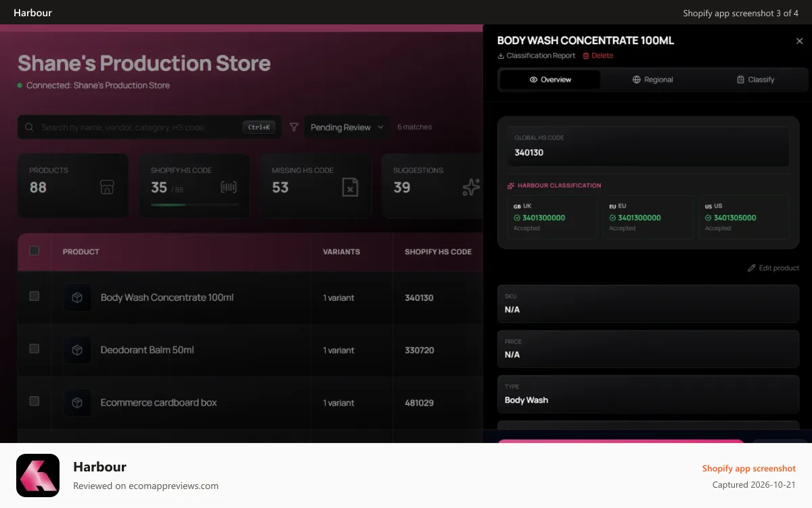Click the Harbour Classification sparkle icon
Viewport: 812px width, 508px height.
tap(511, 186)
